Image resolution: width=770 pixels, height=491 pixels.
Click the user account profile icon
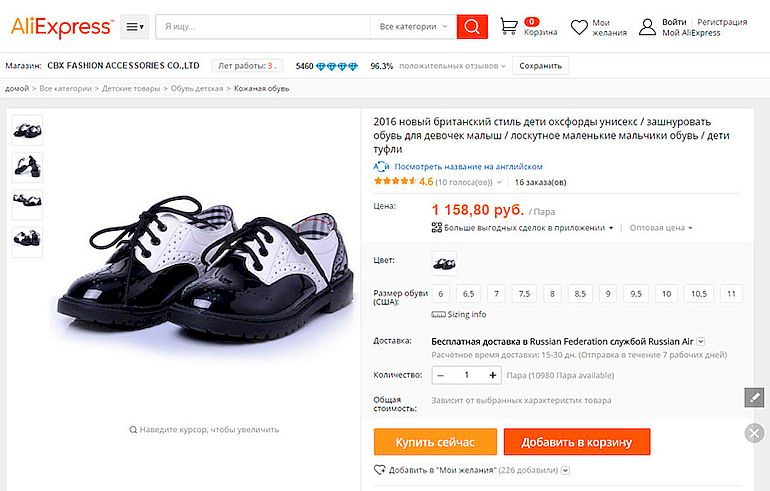tap(647, 27)
